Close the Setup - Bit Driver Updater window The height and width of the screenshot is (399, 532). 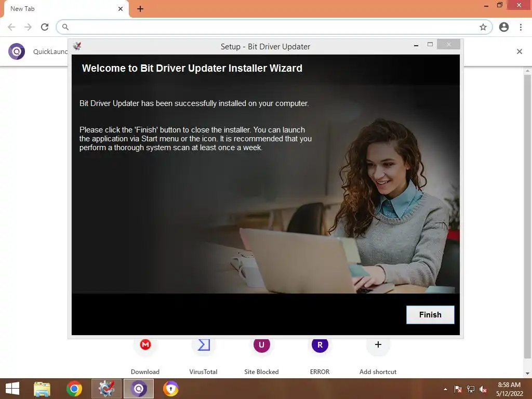tap(448, 45)
